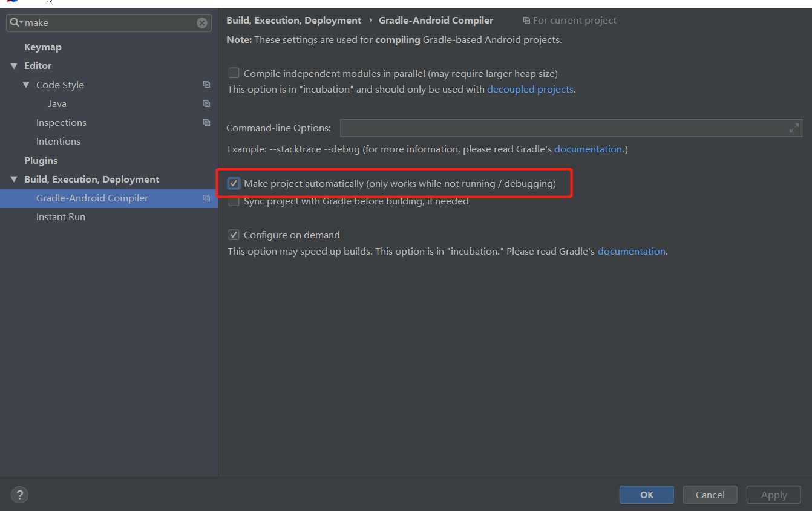This screenshot has height=511, width=812.
Task: Click the Apply button
Action: point(774,495)
